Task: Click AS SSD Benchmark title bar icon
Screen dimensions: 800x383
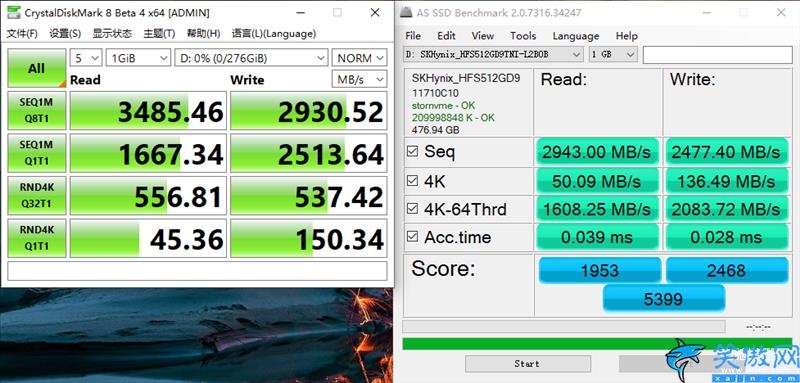Action: (x=406, y=12)
